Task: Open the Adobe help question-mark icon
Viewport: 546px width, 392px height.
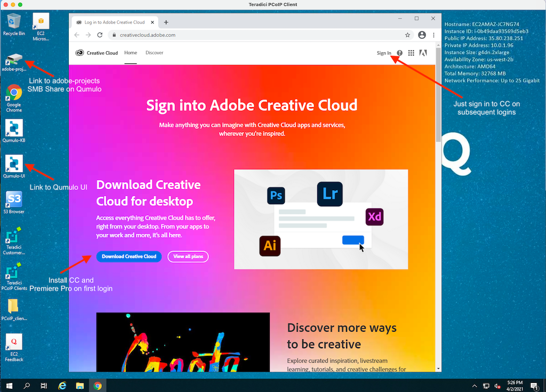Action: pyautogui.click(x=400, y=53)
